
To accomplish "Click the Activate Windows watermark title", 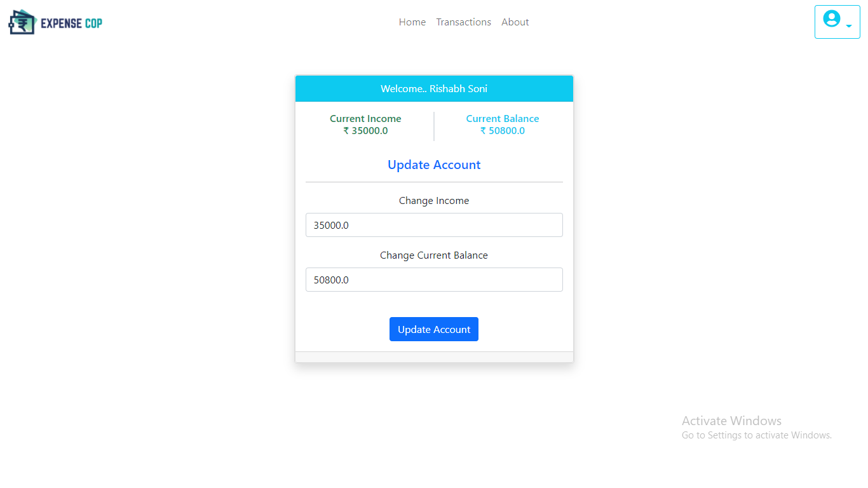I will pyautogui.click(x=731, y=421).
